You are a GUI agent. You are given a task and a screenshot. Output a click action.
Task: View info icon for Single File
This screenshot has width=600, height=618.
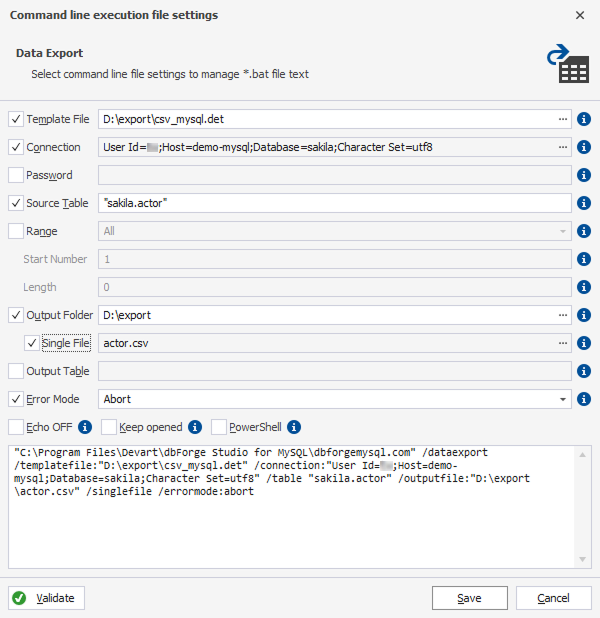pos(584,343)
